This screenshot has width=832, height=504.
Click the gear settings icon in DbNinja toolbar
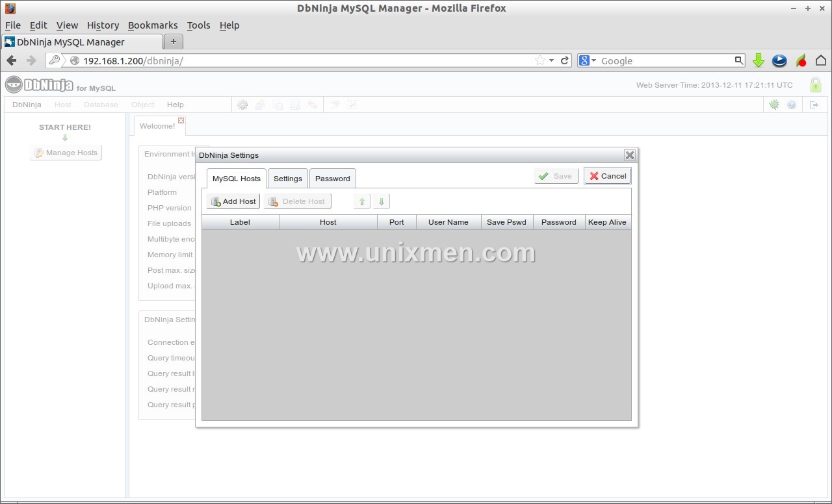242,105
